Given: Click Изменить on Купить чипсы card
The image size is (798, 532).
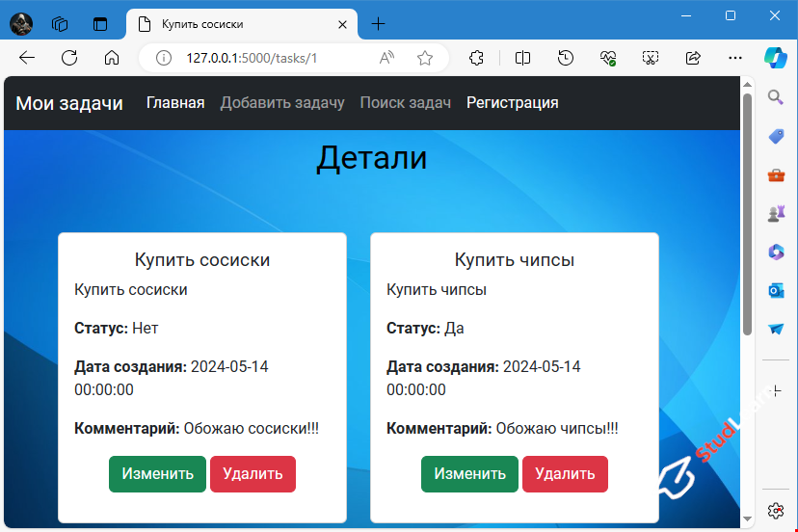Looking at the screenshot, I should (x=469, y=474).
